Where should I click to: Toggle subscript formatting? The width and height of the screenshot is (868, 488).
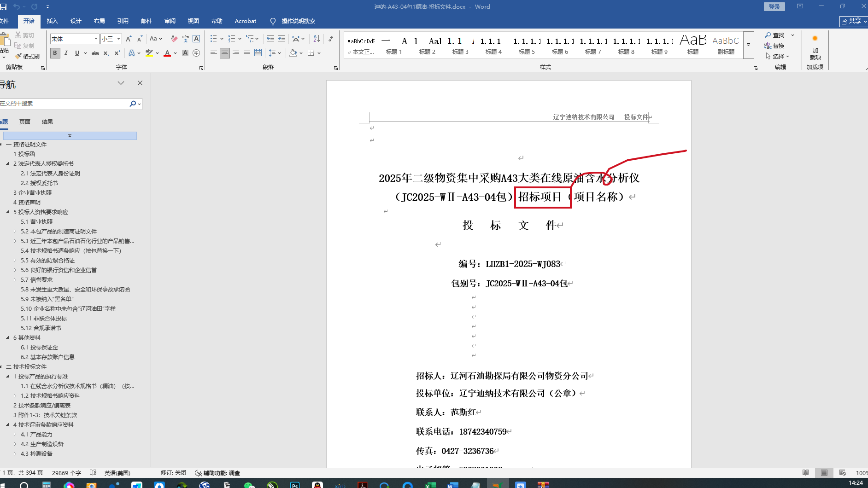tap(106, 53)
